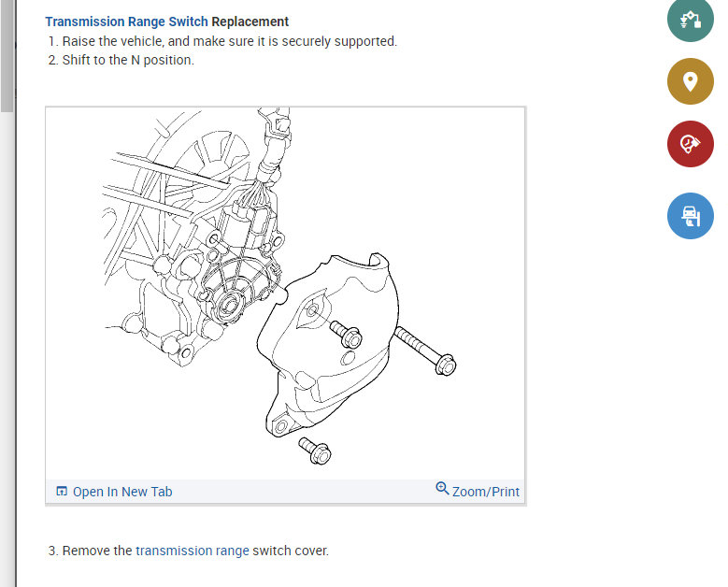728x587 pixels.
Task: Click the word 'Replacement' in the heading
Action: click(x=250, y=21)
